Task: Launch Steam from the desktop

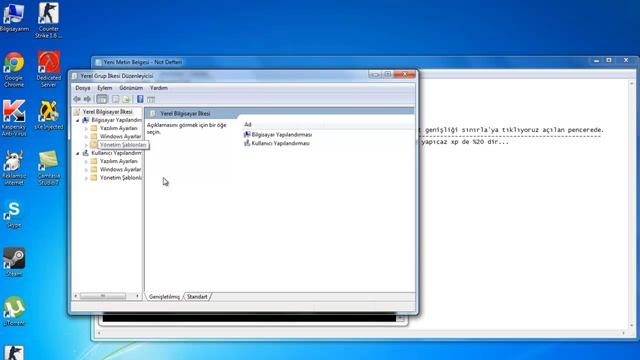Action: point(14,262)
